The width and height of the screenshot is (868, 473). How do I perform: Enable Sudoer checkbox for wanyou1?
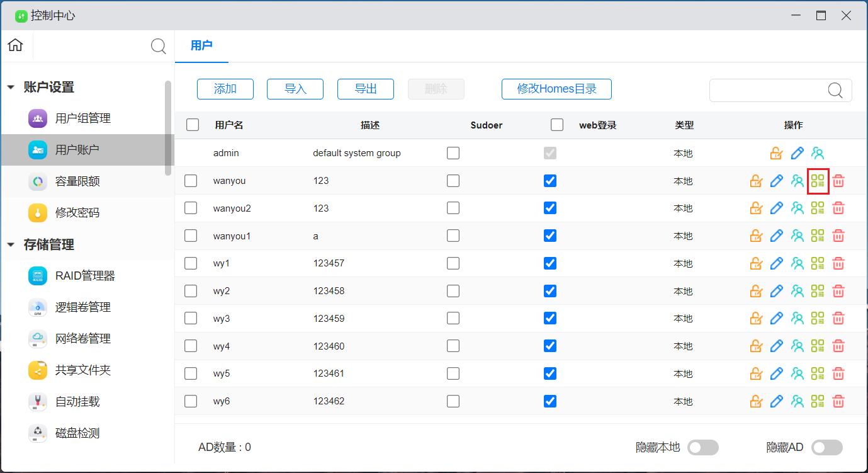coord(453,236)
